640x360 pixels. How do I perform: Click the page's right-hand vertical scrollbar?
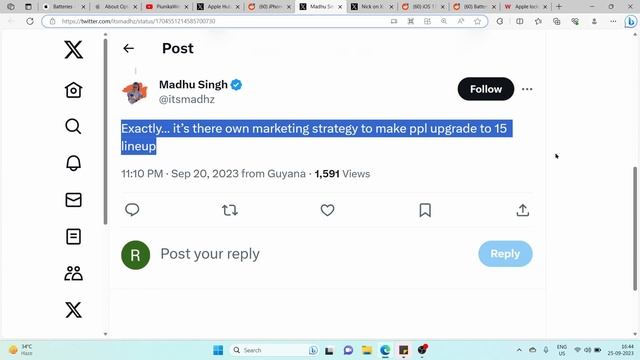click(x=635, y=229)
